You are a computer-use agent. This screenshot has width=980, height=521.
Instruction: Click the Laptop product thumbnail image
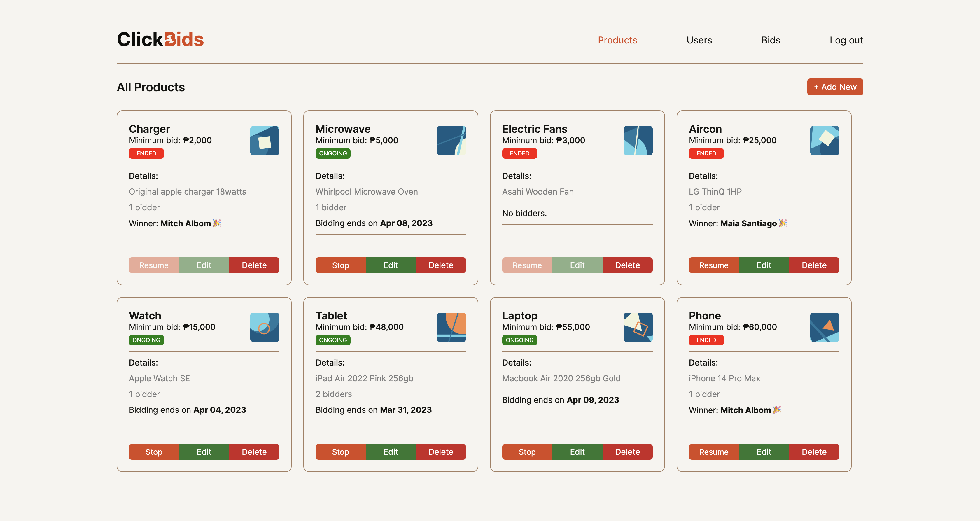638,327
